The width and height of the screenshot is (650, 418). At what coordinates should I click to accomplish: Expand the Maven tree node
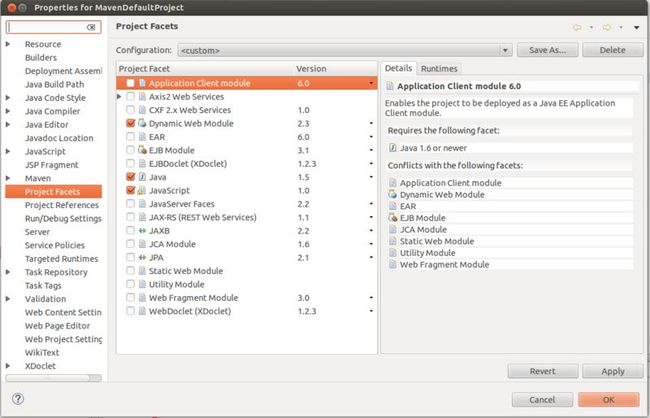pos(8,178)
